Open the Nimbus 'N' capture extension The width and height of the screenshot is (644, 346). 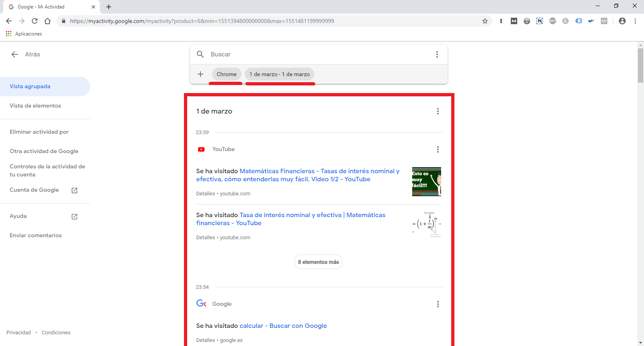(x=540, y=21)
